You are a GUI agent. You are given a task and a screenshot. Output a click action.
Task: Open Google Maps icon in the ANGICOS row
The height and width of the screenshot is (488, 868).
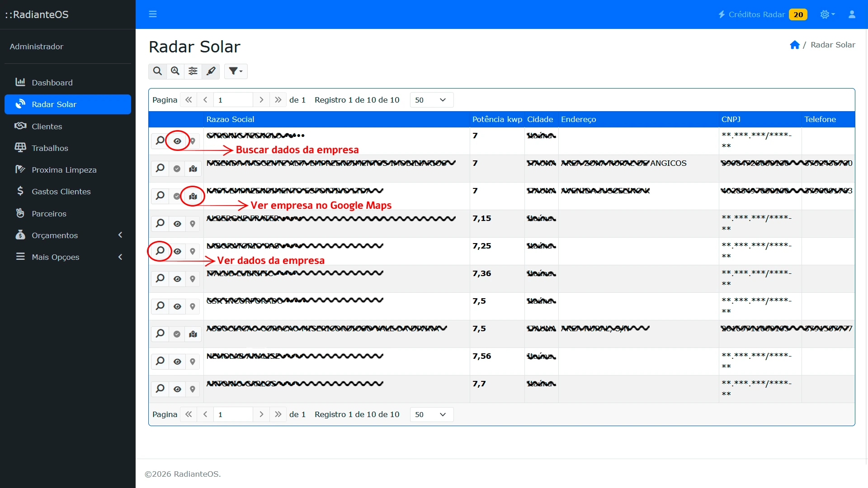[x=193, y=169]
